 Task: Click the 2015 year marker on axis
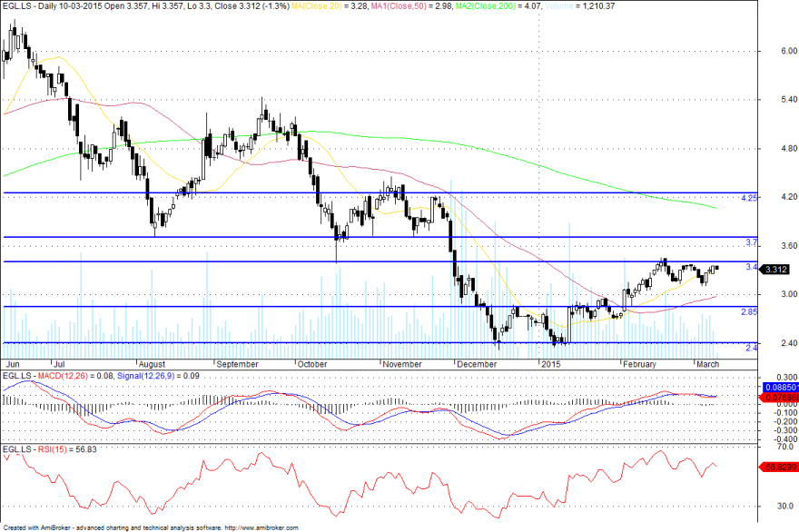(551, 364)
